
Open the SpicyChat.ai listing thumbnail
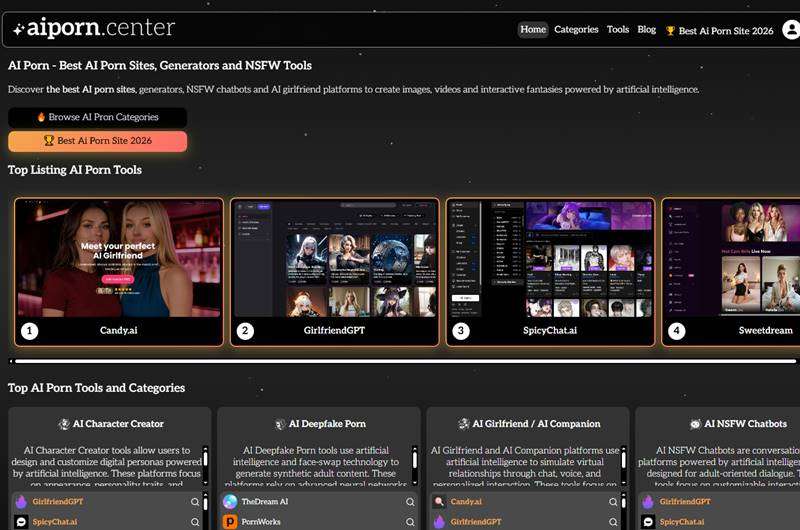551,259
